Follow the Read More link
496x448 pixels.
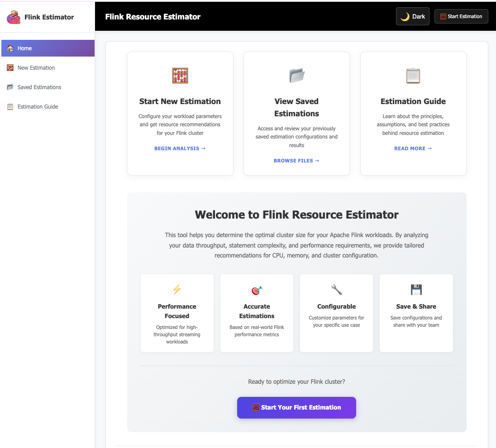click(413, 148)
